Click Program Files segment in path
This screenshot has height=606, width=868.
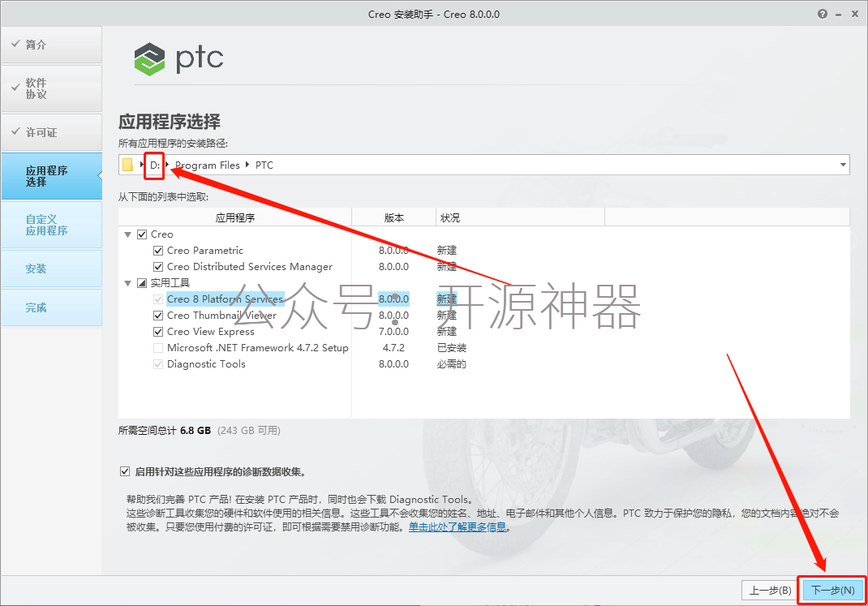(208, 165)
